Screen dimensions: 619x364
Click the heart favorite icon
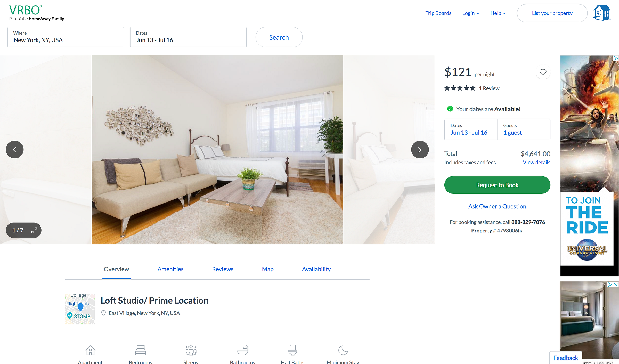tap(543, 72)
